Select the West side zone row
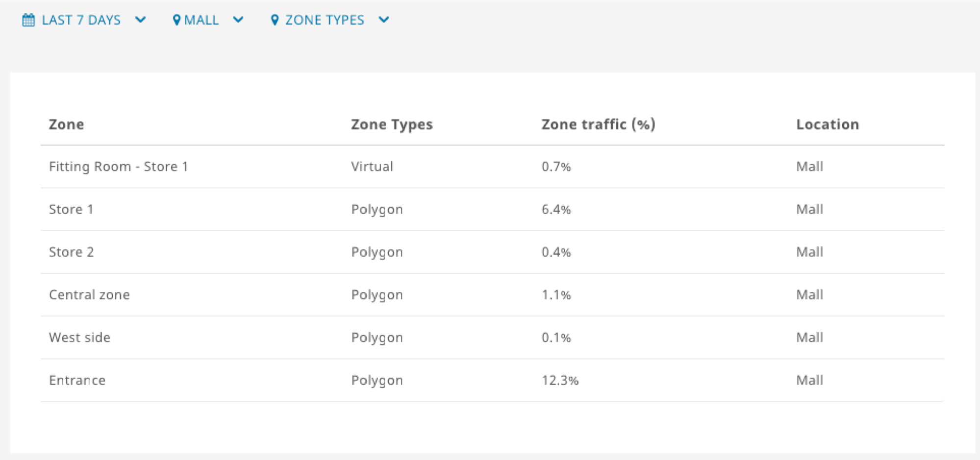Image resolution: width=980 pixels, height=460 pixels. coord(493,337)
